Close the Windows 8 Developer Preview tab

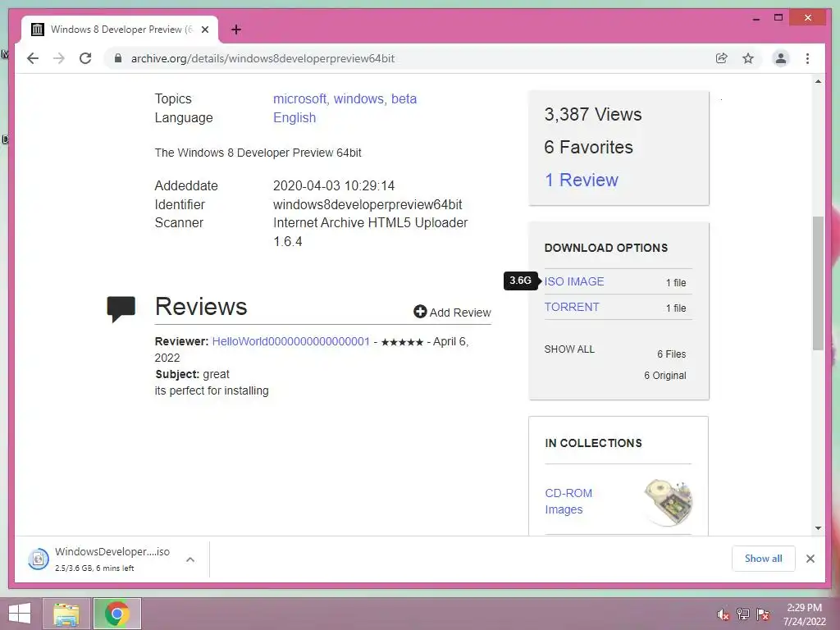pos(204,30)
